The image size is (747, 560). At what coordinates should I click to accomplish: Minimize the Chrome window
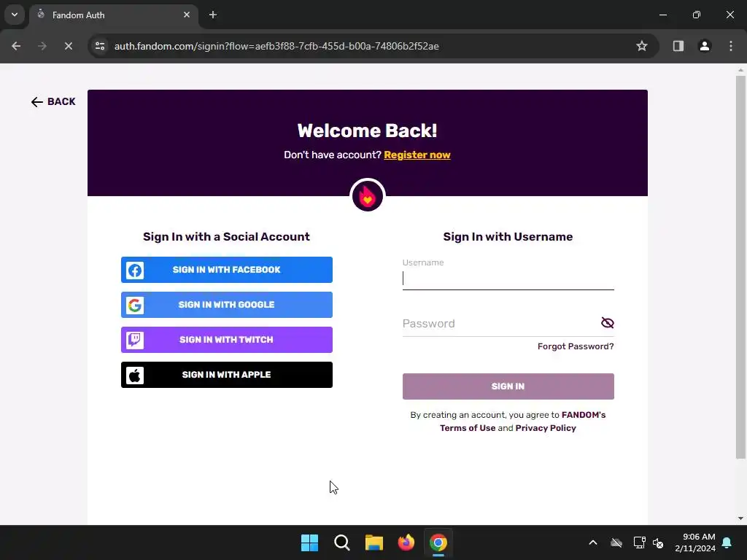click(x=663, y=15)
